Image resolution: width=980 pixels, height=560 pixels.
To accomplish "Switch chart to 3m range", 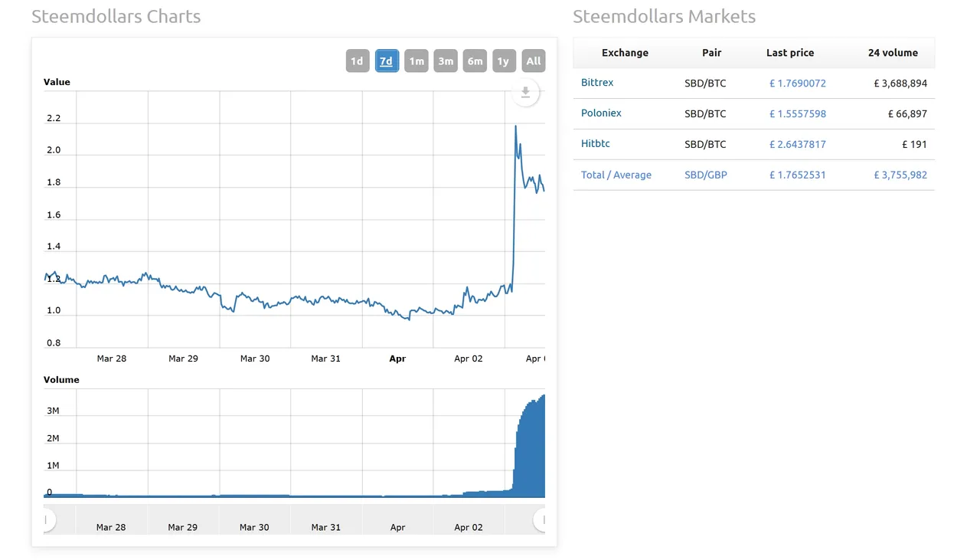I will pyautogui.click(x=446, y=61).
